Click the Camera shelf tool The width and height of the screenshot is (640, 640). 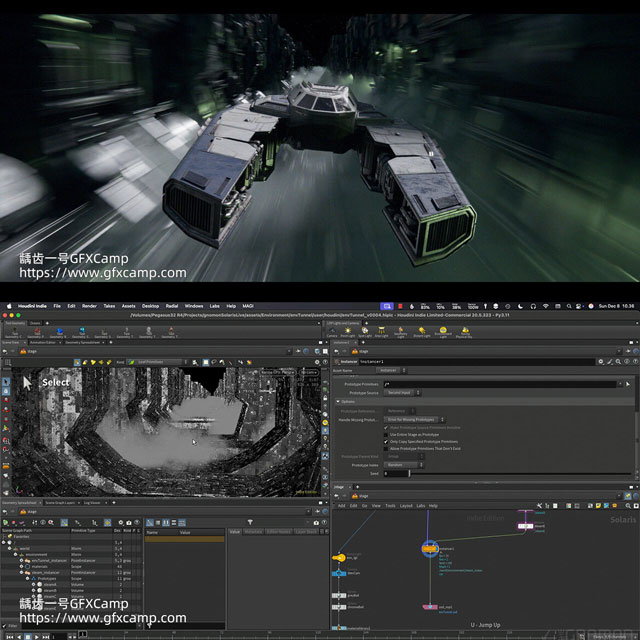click(x=332, y=331)
